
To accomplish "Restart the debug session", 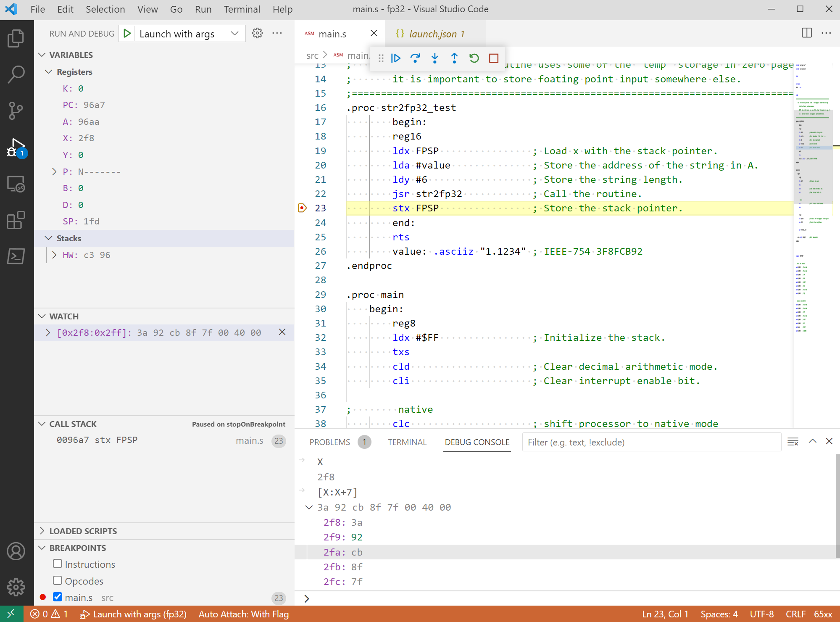I will [x=474, y=58].
